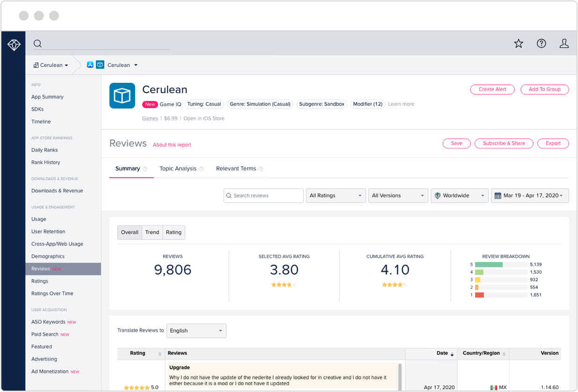Open the user profile icon

click(564, 44)
